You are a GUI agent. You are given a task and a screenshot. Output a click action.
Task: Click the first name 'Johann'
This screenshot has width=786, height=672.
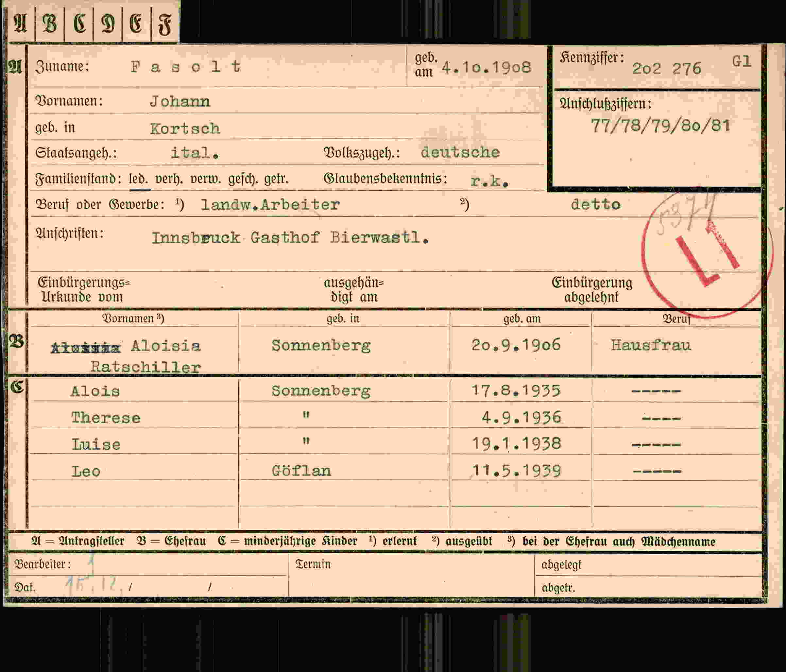[x=179, y=101]
